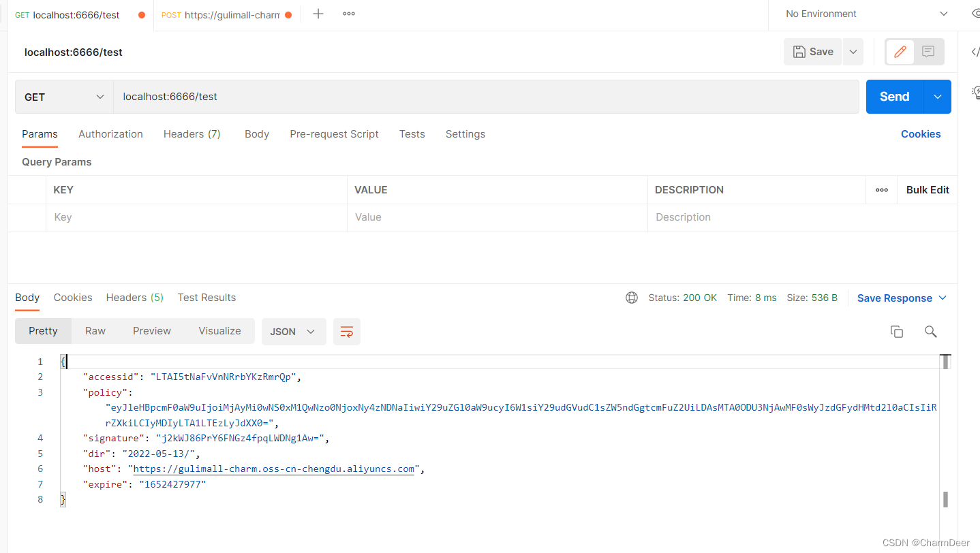980x553 pixels.
Task: Select the response Body tab
Action: click(27, 298)
